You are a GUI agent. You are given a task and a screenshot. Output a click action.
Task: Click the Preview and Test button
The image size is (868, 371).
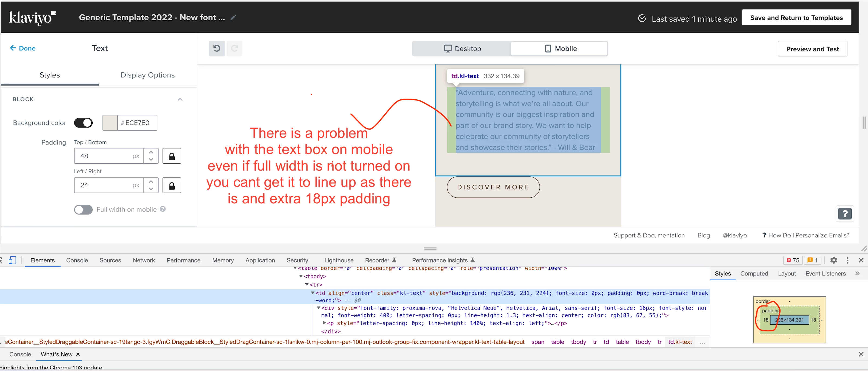coord(812,49)
